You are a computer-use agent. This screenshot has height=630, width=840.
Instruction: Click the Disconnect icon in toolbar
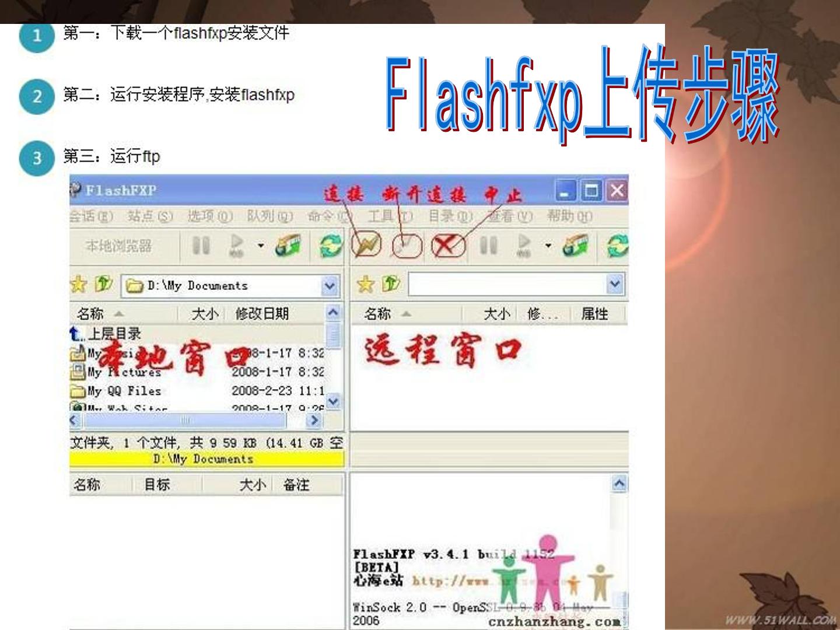(x=407, y=245)
